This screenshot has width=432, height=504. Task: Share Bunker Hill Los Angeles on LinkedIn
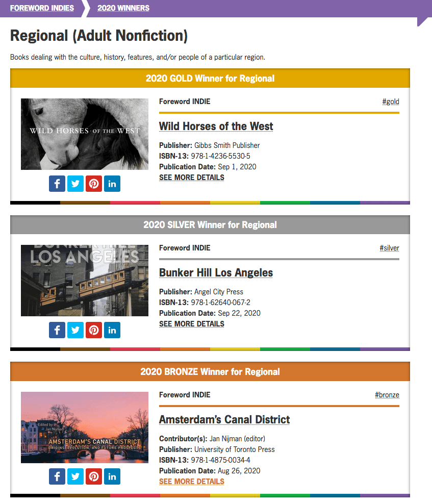coord(112,330)
